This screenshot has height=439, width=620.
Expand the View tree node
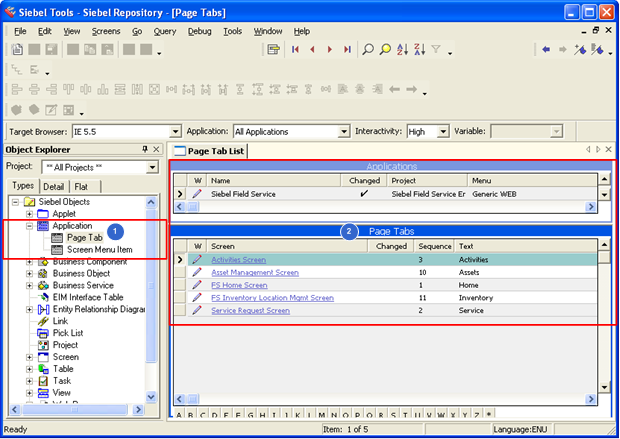click(29, 393)
